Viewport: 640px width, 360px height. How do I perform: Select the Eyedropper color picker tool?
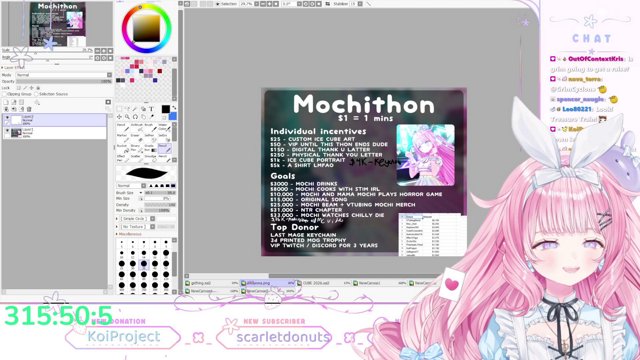(152, 117)
